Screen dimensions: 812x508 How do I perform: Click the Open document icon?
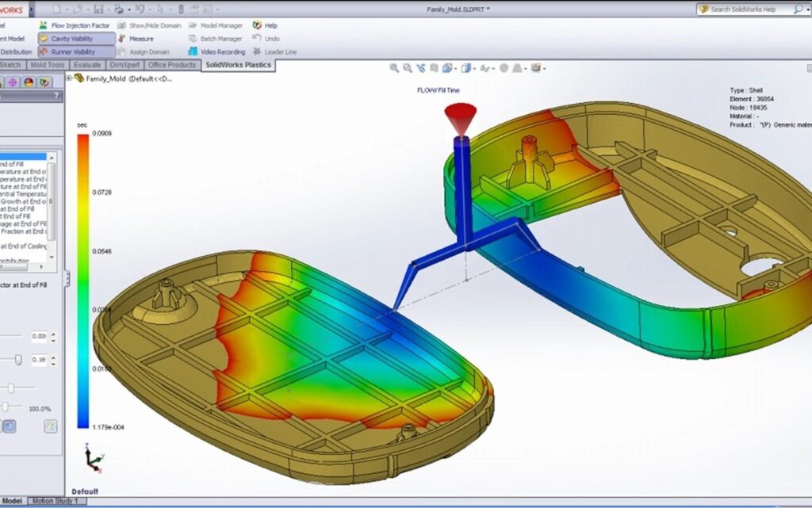(x=78, y=9)
